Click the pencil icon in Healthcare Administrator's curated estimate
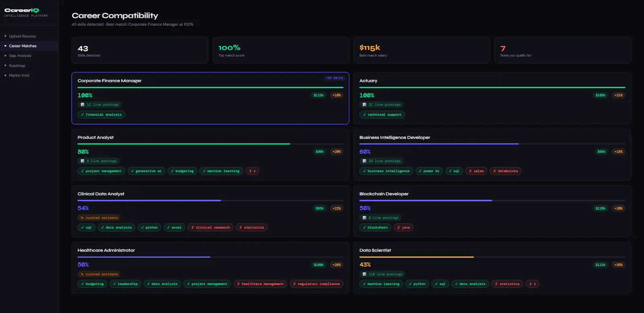The width and height of the screenshot is (644, 313). point(82,274)
